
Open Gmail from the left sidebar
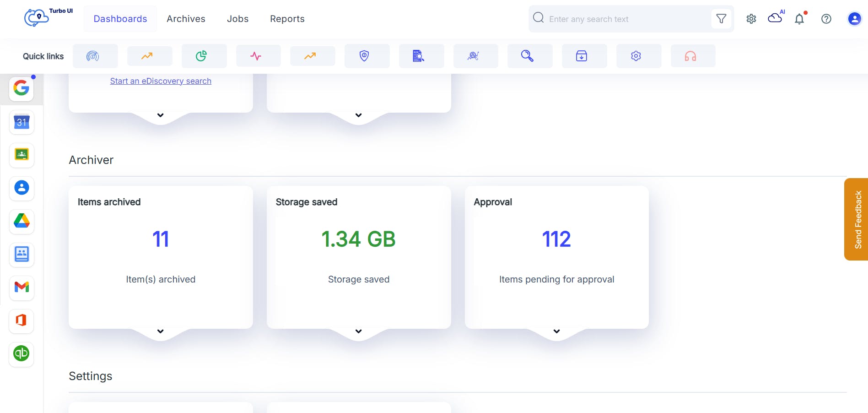pos(22,288)
